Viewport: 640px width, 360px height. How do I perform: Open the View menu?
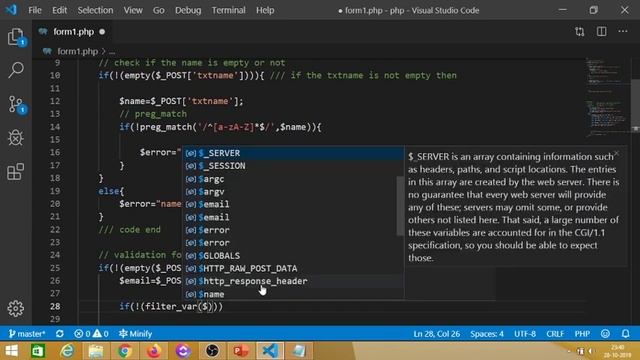133,10
